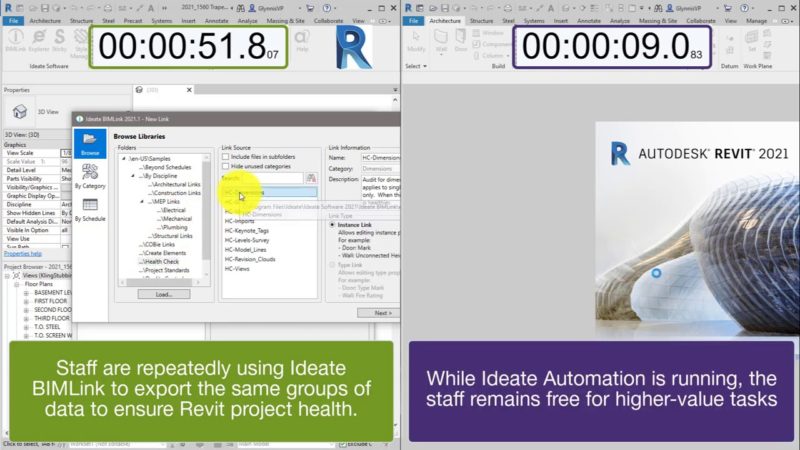Select HC-Views in link list

[x=237, y=269]
